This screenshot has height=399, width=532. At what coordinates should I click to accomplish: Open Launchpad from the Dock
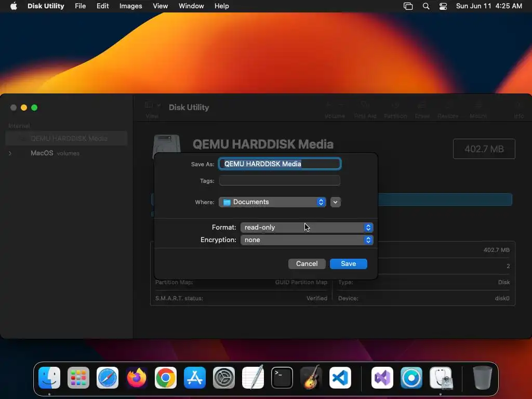(78, 378)
